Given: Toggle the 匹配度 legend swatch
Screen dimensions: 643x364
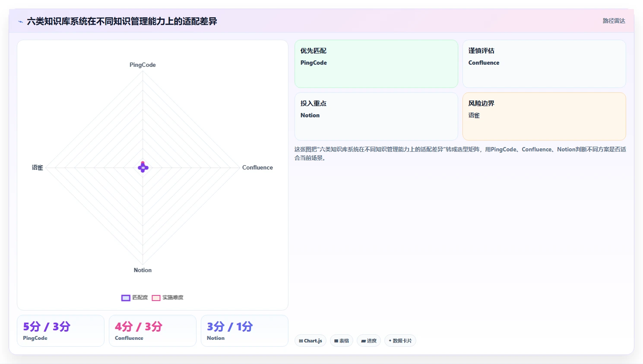Looking at the screenshot, I should 126,298.
